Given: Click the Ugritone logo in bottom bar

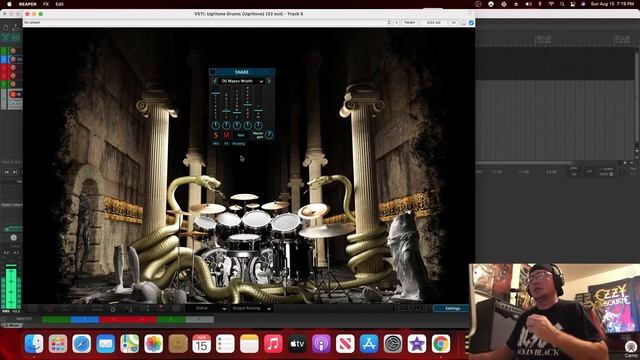Looking at the screenshot, I should pos(409,308).
